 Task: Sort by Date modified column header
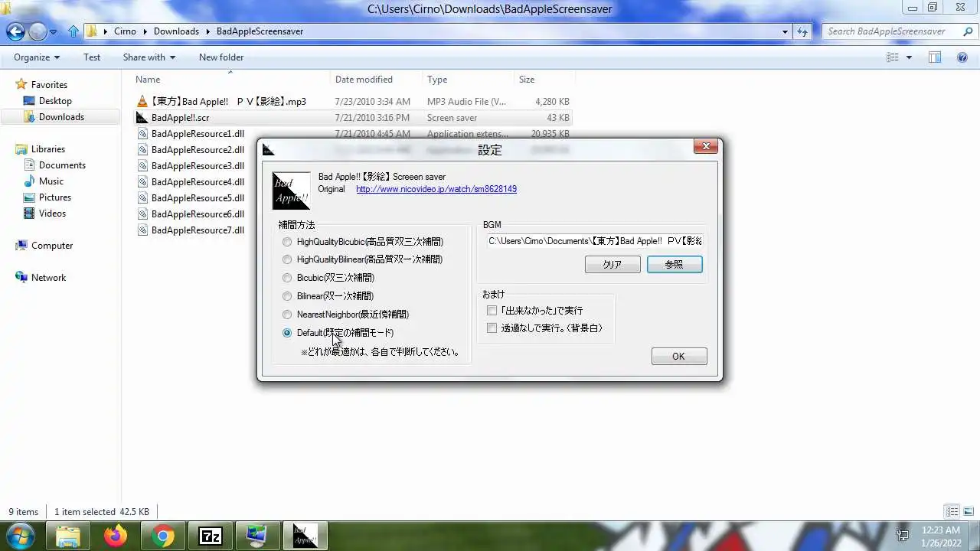364,80
